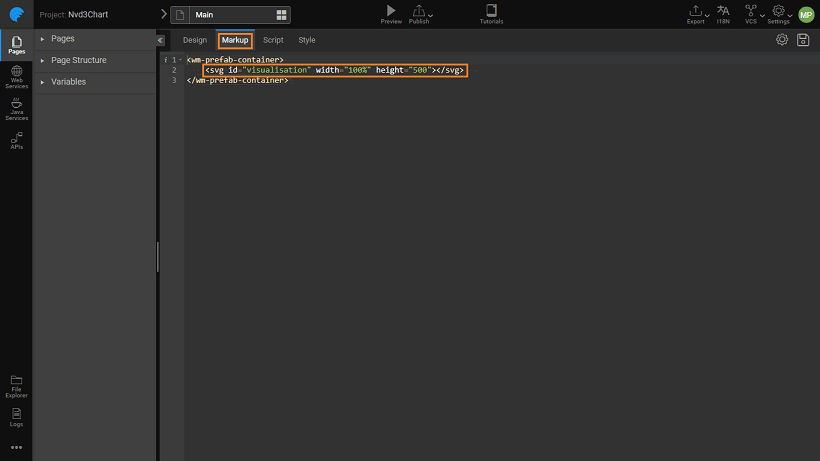This screenshot has height=461, width=820.
Task: Open the Web Services sidebar panel
Action: (x=16, y=76)
